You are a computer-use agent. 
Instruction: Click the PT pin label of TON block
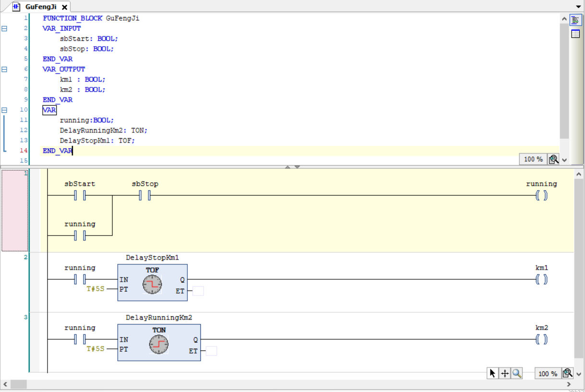point(124,349)
